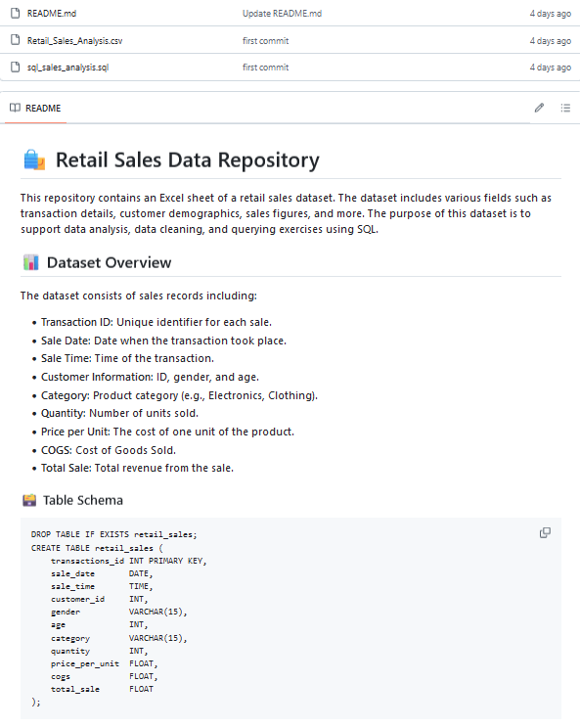
Task: Copy the SQL schema code block
Action: click(x=545, y=532)
